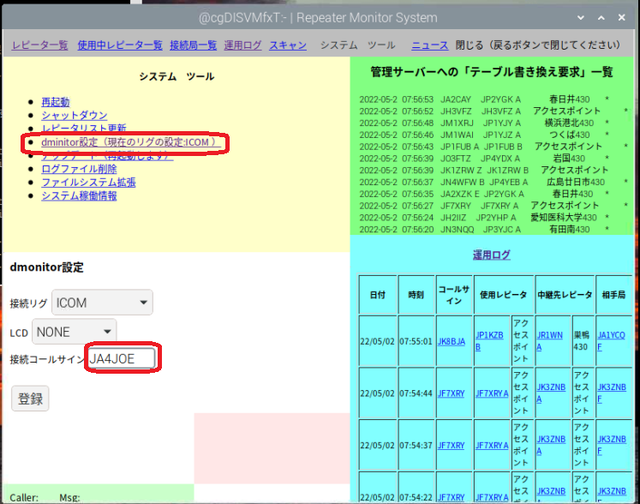Image resolution: width=640 pixels, height=504 pixels.
Task: Click JK3ZNB A relay in 07:54:44 row
Action: coord(551,393)
